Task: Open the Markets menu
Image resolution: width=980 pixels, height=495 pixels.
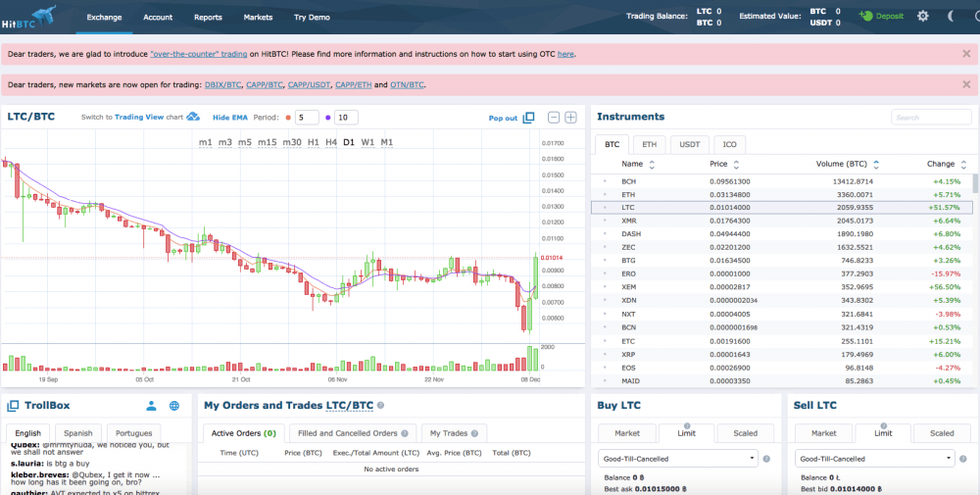Action: tap(258, 18)
